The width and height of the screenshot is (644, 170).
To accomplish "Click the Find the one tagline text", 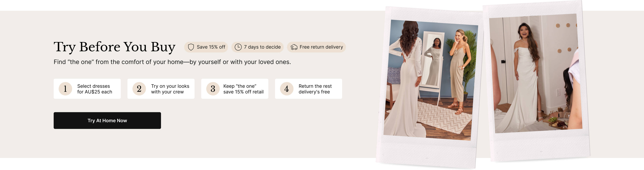I will pos(172,62).
